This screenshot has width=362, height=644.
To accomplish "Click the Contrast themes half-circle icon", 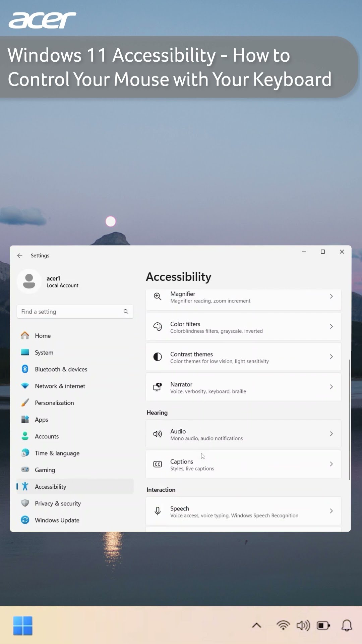I will pos(158,357).
